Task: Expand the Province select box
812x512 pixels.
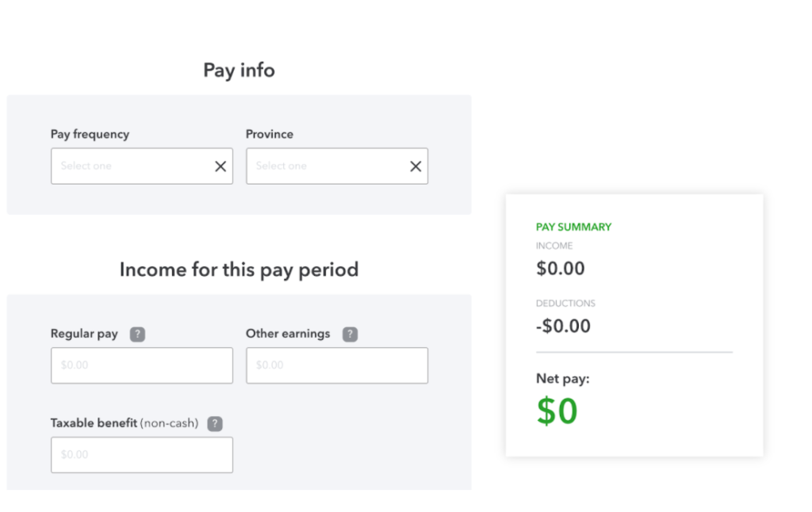Action: click(325, 166)
